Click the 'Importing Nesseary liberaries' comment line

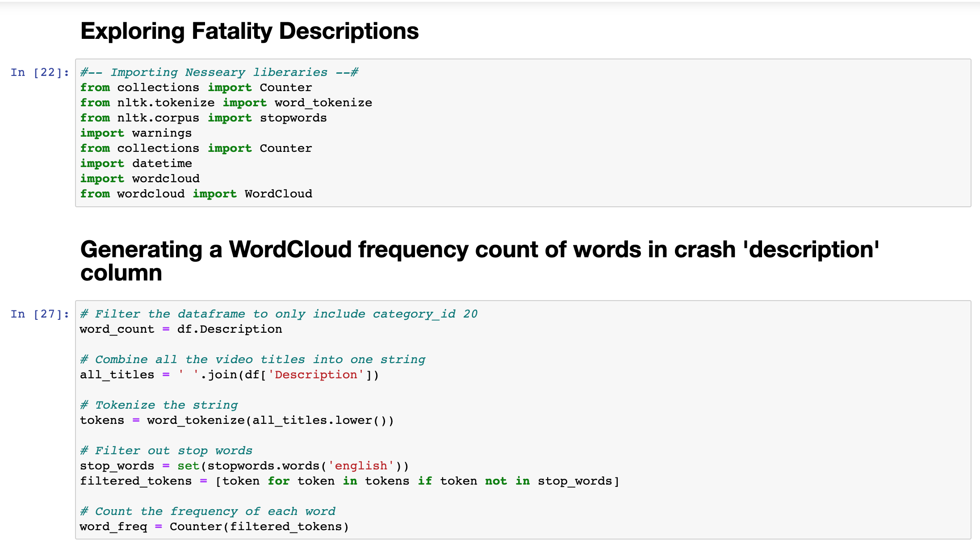coord(219,72)
